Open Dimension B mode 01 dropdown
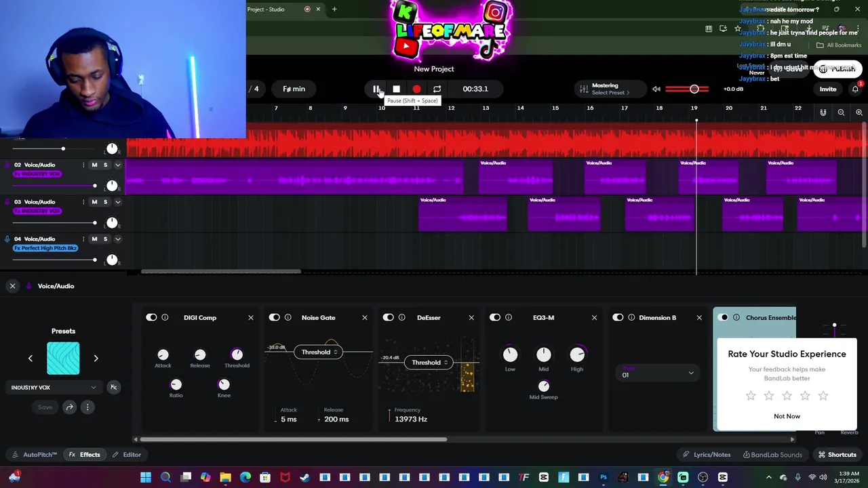 click(656, 373)
